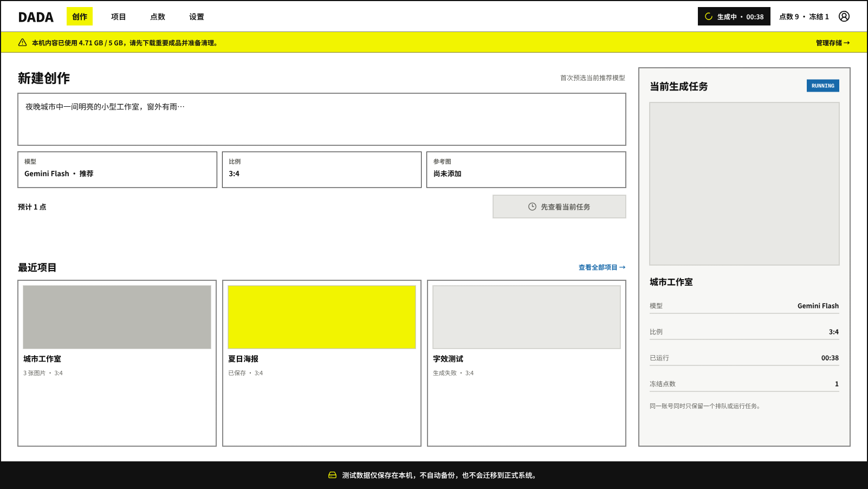Viewport: 868px width, 489px height.
Task: Click the storage usage 4.71 GB / 5 GB warning text
Action: pos(126,43)
